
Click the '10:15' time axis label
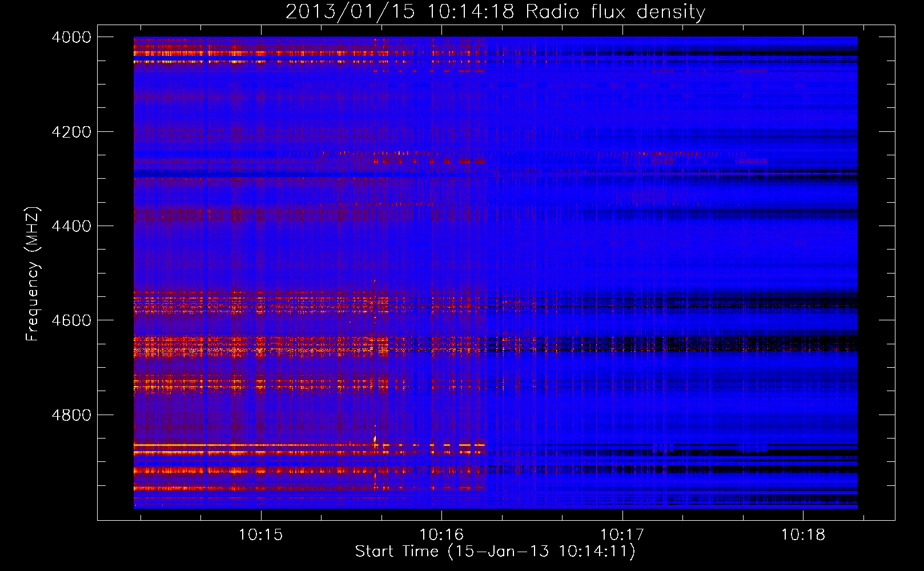pos(261,535)
